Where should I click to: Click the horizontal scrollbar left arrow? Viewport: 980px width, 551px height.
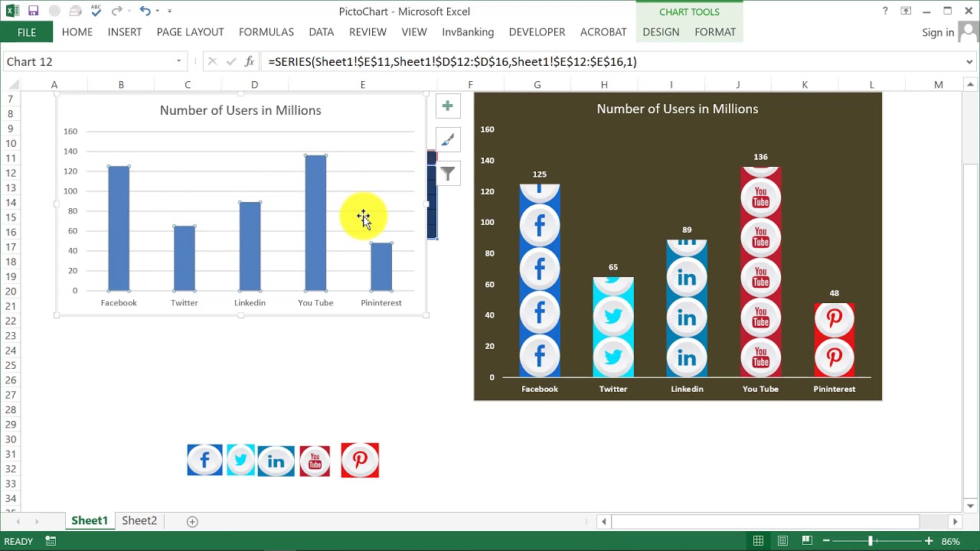click(604, 521)
